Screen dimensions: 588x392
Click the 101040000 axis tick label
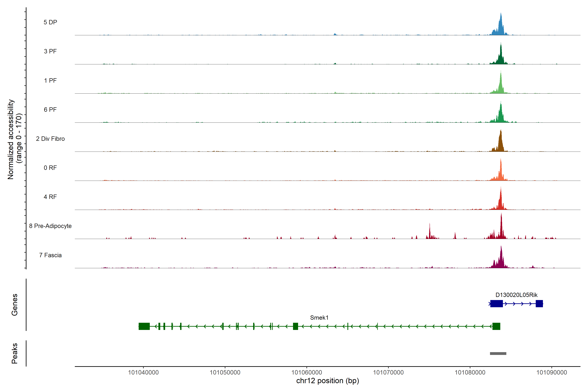[x=143, y=373]
